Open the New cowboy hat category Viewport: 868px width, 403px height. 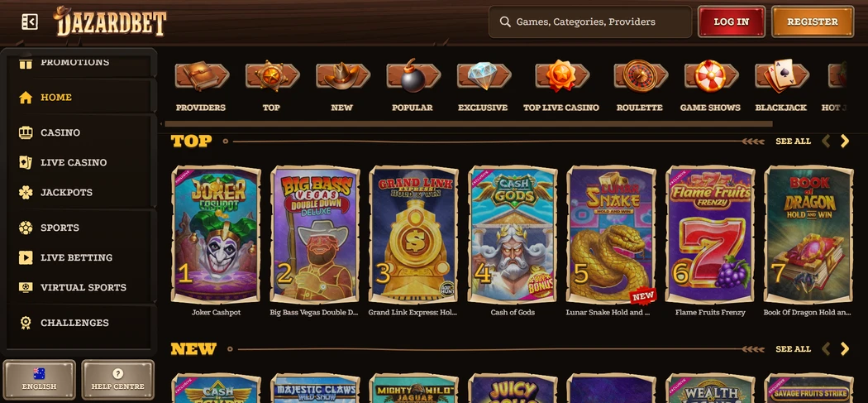(x=343, y=76)
